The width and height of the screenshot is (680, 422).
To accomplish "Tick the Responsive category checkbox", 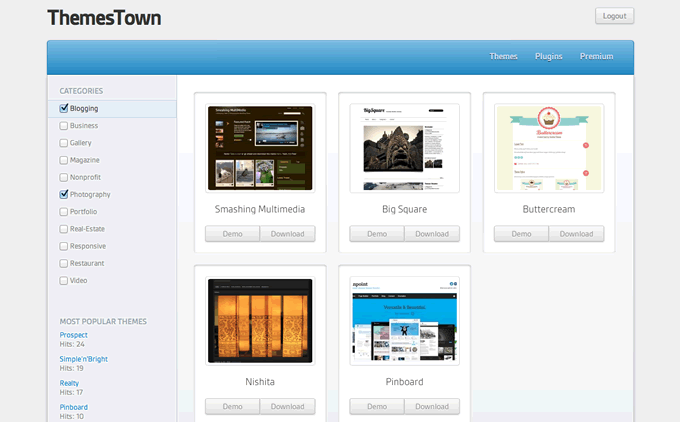I will coord(64,246).
